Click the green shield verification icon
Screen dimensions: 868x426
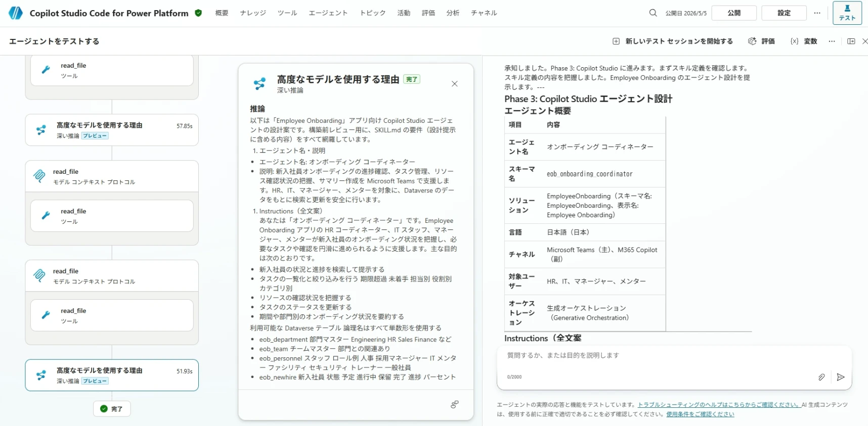coord(198,13)
